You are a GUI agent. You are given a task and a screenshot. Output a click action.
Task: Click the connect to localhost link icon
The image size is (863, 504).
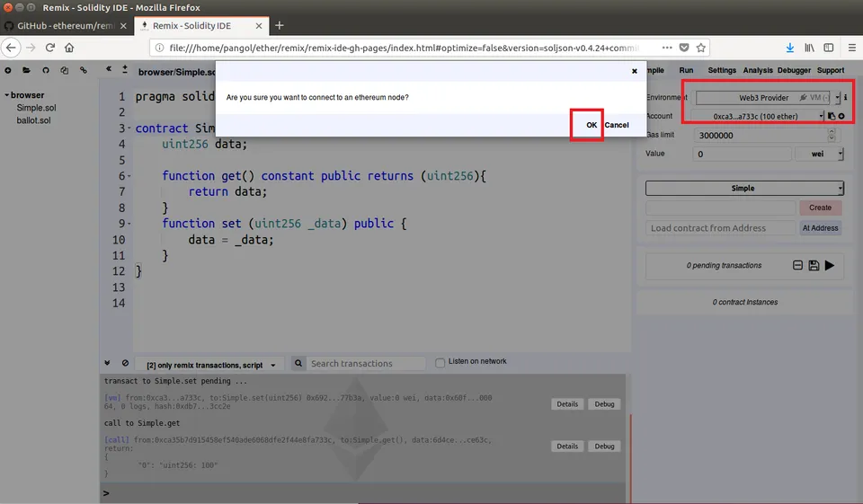tap(83, 70)
